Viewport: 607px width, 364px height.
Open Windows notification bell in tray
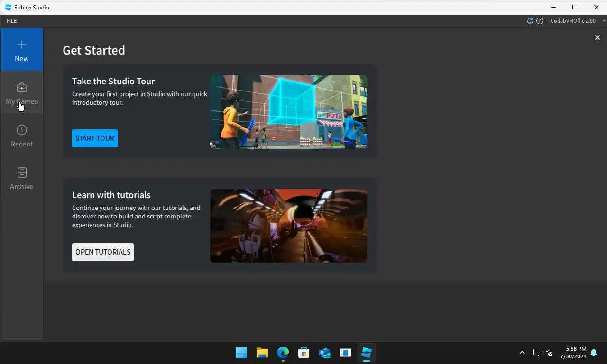[x=594, y=353]
